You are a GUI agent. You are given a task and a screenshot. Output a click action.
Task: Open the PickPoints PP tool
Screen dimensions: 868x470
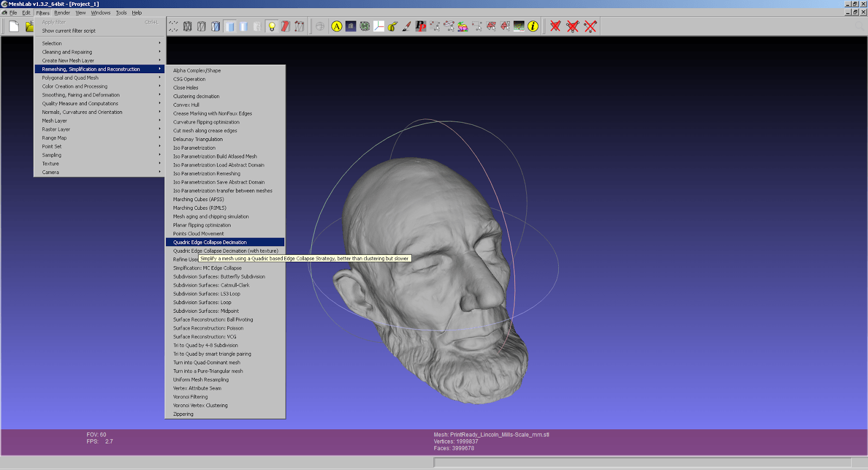[420, 26]
